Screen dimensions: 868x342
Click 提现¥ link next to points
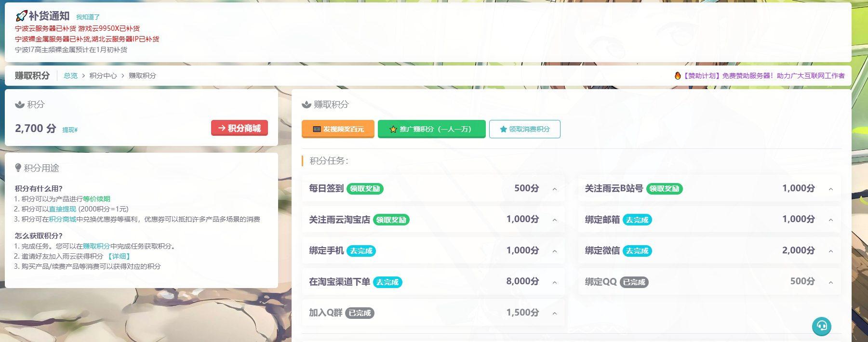tap(70, 130)
